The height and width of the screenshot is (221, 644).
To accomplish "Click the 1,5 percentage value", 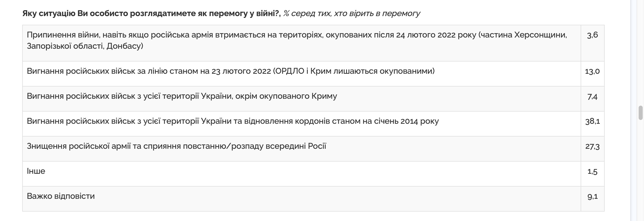I will tap(592, 171).
